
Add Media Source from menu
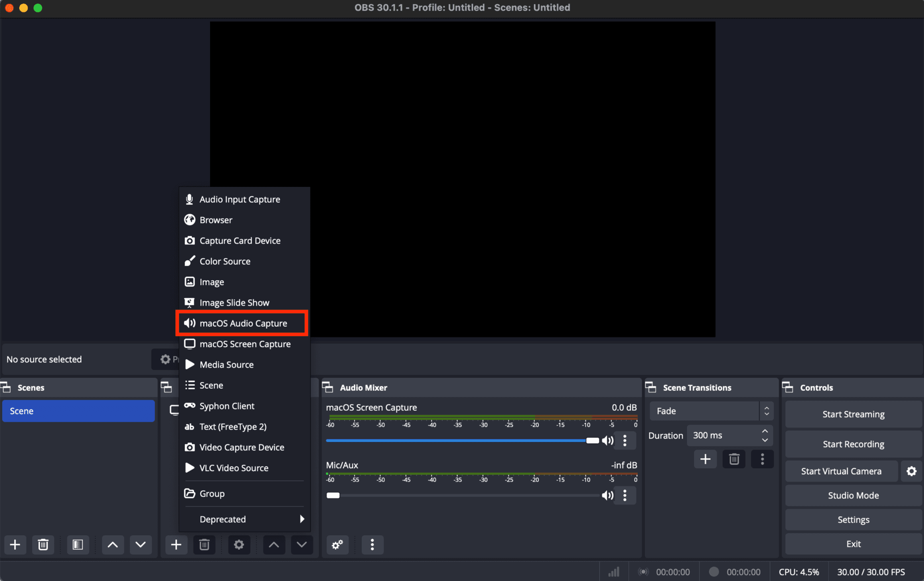point(245,364)
